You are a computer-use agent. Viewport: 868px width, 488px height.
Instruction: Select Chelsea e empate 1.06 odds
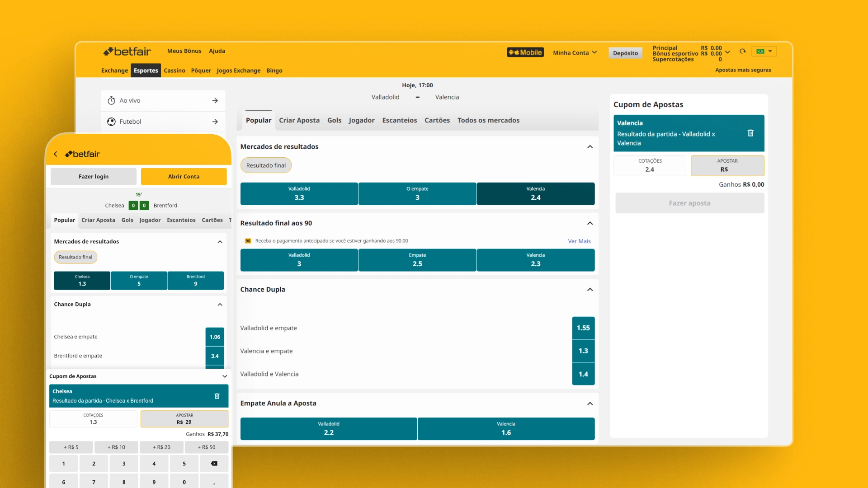[x=215, y=337]
